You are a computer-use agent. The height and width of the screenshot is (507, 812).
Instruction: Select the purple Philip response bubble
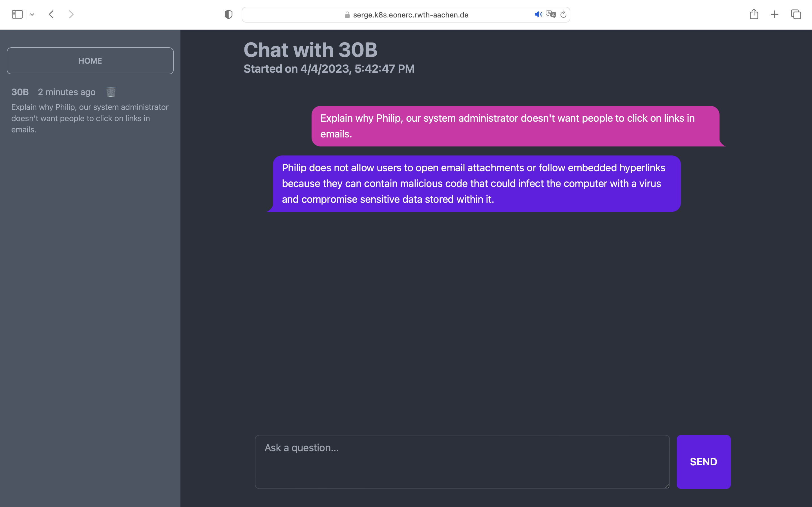coord(476,183)
